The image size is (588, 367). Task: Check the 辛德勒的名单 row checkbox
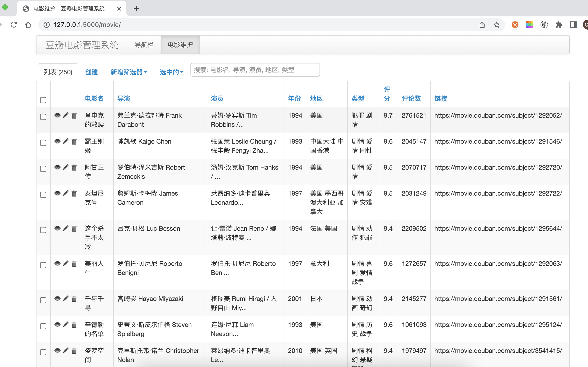43,326
